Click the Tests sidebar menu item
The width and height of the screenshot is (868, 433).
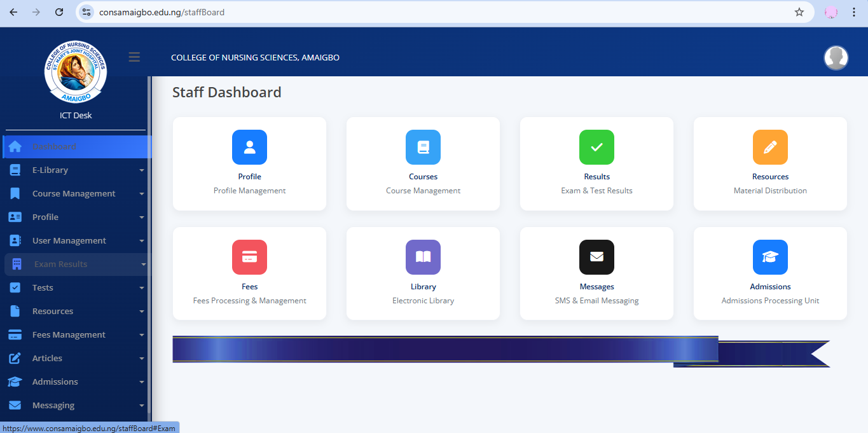pyautogui.click(x=43, y=288)
